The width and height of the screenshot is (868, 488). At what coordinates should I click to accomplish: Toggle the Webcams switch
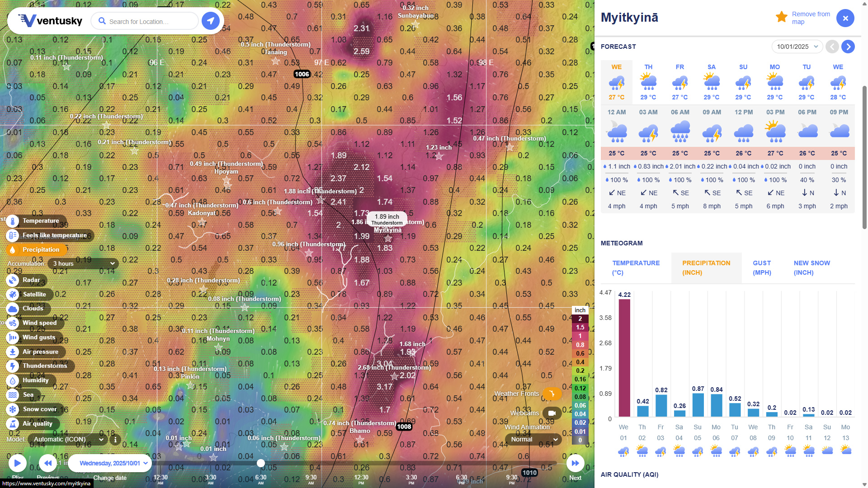click(x=552, y=413)
